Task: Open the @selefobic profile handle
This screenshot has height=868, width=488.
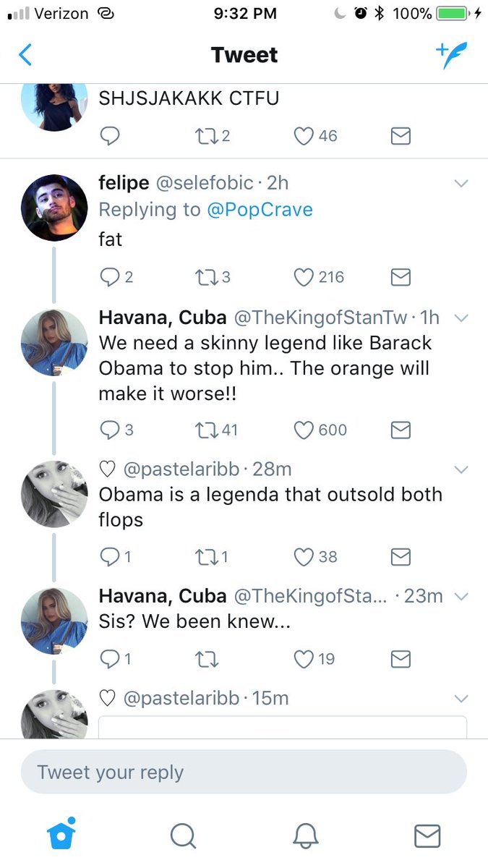Action: (x=203, y=183)
